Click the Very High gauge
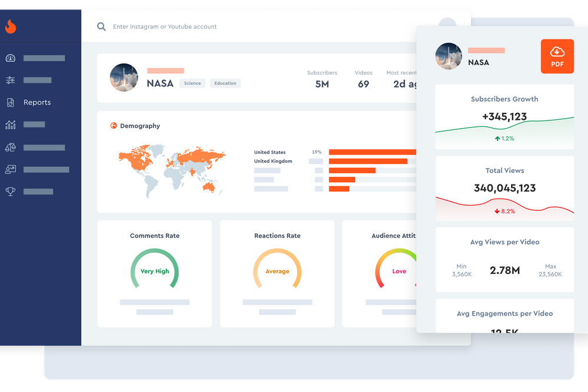The height and width of the screenshot is (392, 588). pos(155,269)
